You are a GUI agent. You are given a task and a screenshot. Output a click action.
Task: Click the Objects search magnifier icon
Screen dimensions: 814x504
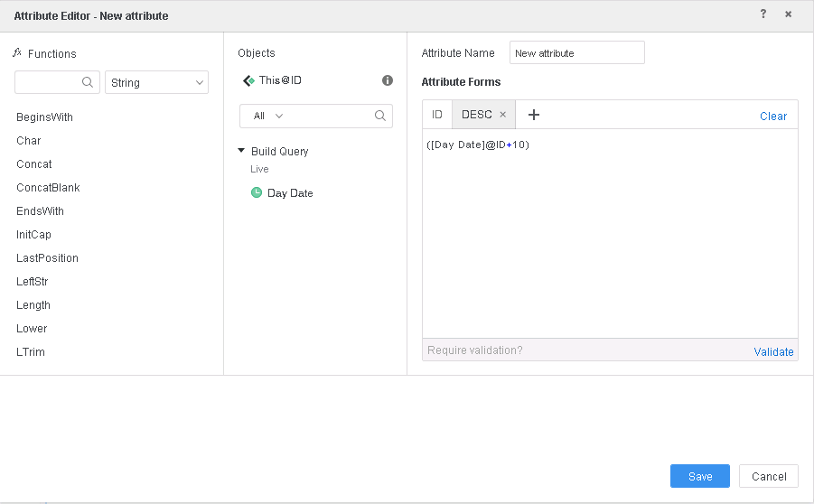click(x=380, y=116)
